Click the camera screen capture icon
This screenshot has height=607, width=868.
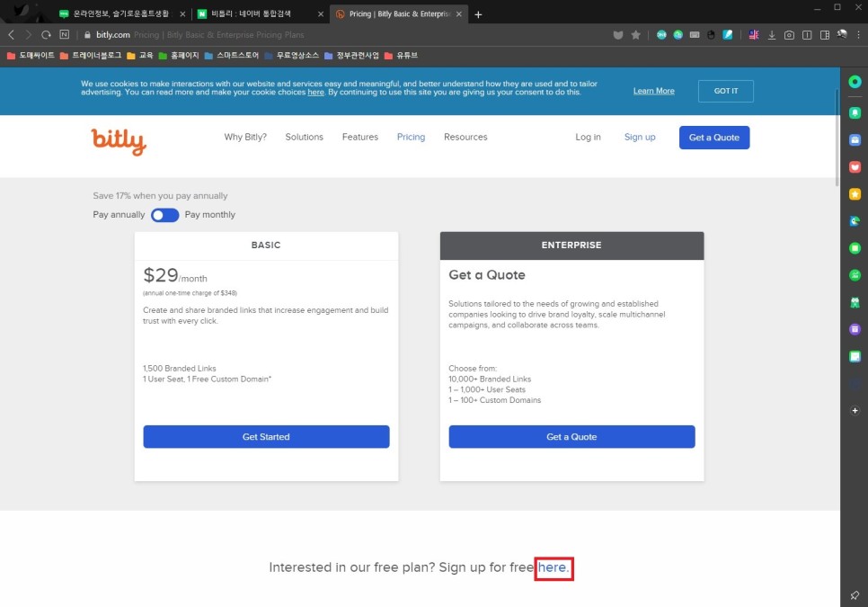789,35
